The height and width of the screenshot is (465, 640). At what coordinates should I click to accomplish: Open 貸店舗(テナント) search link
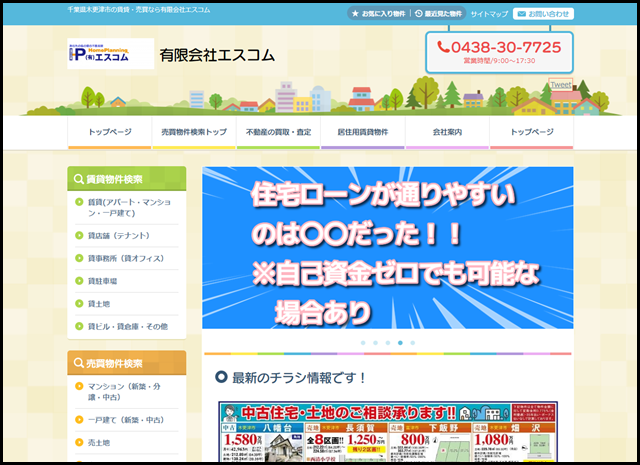click(x=119, y=236)
